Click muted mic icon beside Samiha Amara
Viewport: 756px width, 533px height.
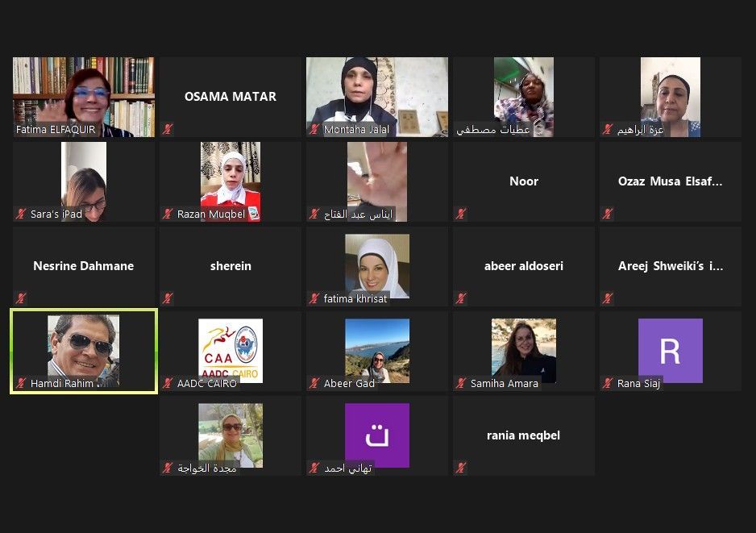click(462, 383)
